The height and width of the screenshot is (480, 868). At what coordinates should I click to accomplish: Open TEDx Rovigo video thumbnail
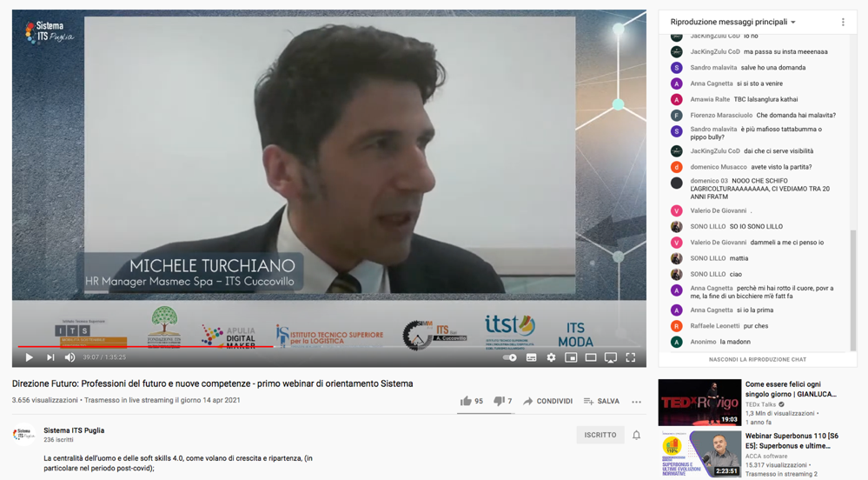click(699, 403)
